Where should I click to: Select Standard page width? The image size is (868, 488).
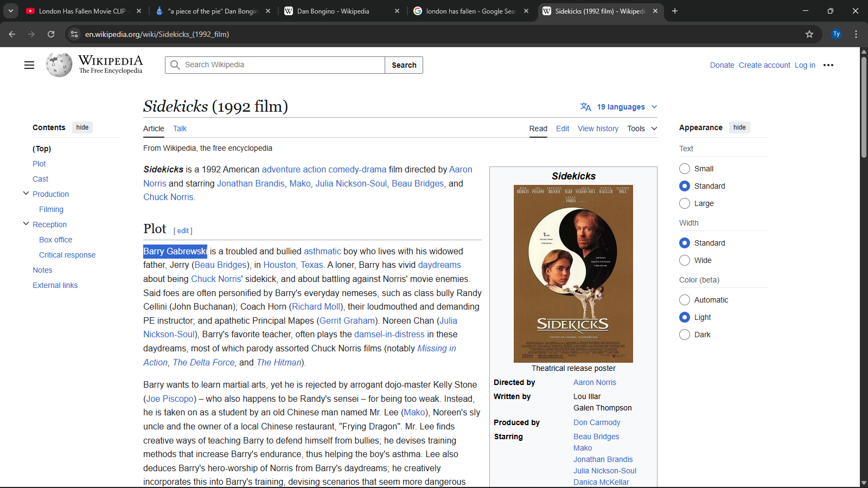click(x=685, y=243)
